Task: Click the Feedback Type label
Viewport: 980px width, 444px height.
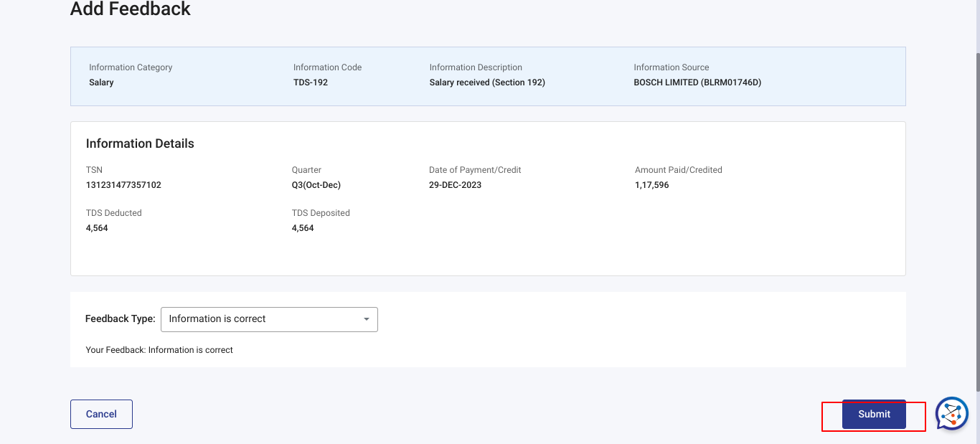Action: [120, 319]
